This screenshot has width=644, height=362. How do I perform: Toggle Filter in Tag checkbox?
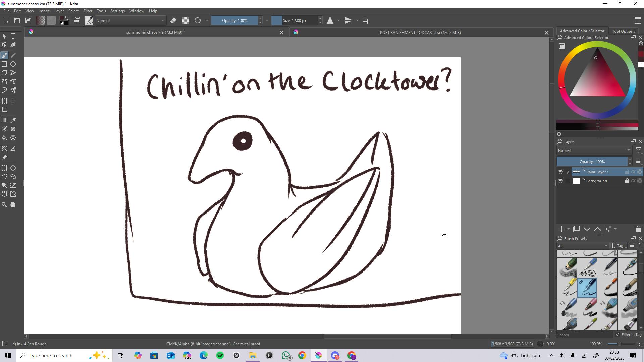(x=618, y=335)
